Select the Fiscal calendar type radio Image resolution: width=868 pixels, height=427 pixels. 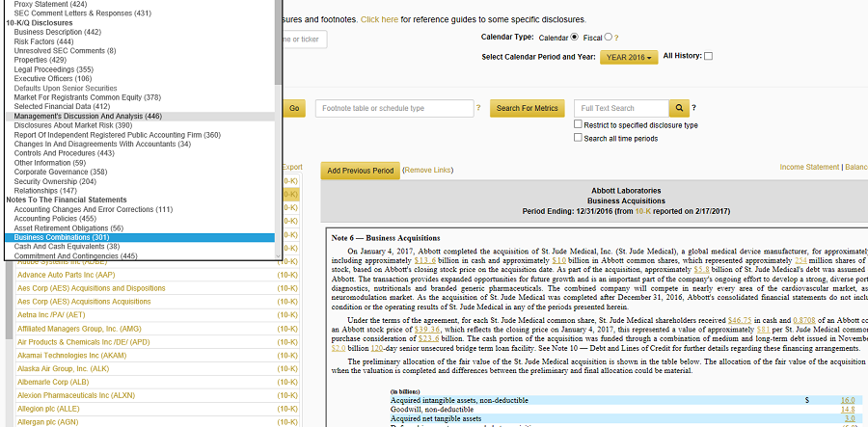[608, 38]
